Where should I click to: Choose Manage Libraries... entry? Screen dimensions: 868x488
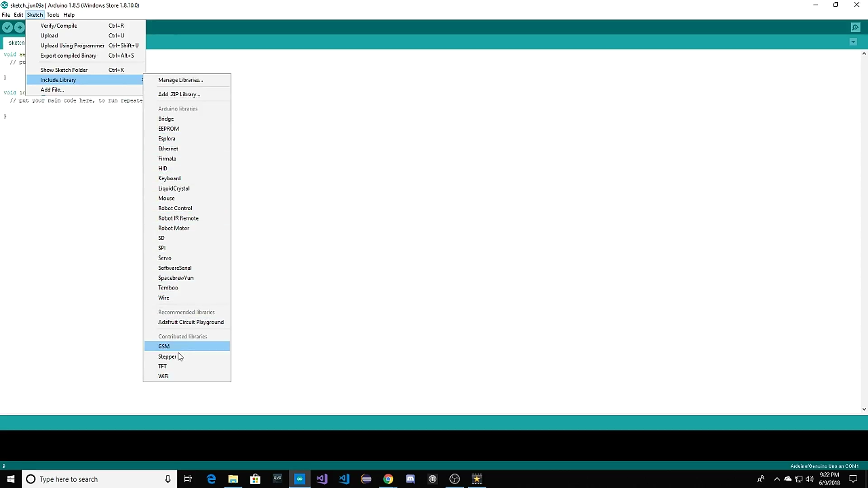point(180,80)
